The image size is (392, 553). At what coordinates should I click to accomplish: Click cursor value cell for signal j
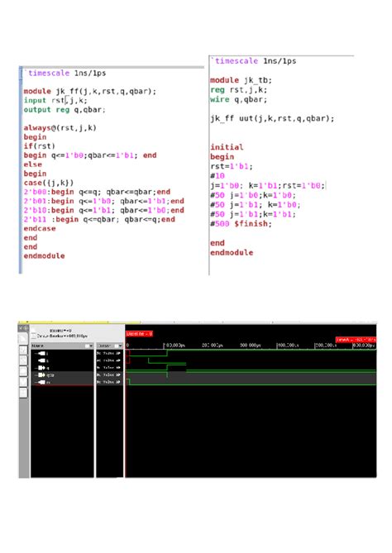109,353
